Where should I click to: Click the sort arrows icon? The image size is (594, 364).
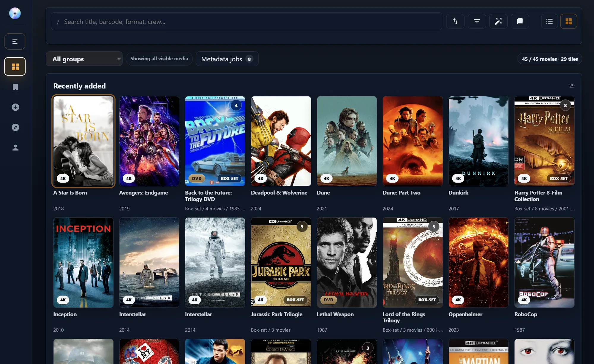455,21
